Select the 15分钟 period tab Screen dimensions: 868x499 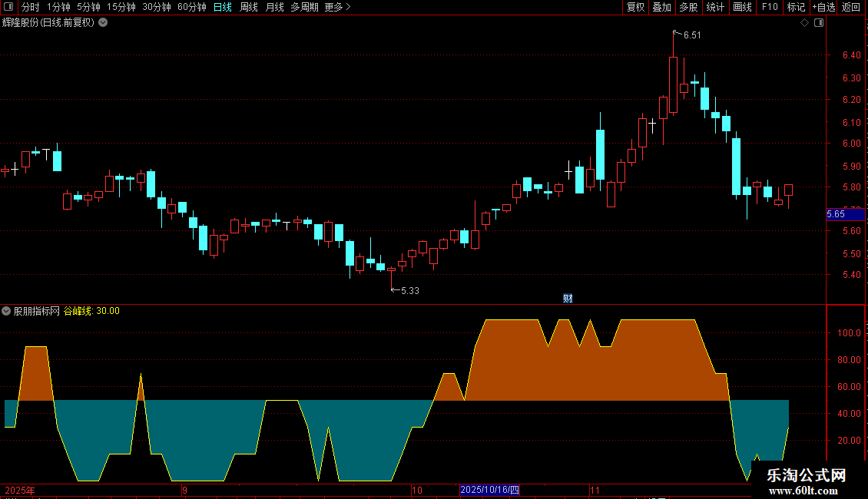point(121,7)
